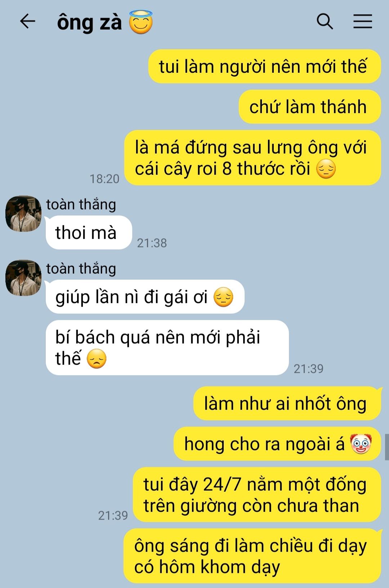Viewport: 389px width, 588px height.
Task: Tap 'bí bách quá nên mới phải thế' bubble
Action: point(167,348)
